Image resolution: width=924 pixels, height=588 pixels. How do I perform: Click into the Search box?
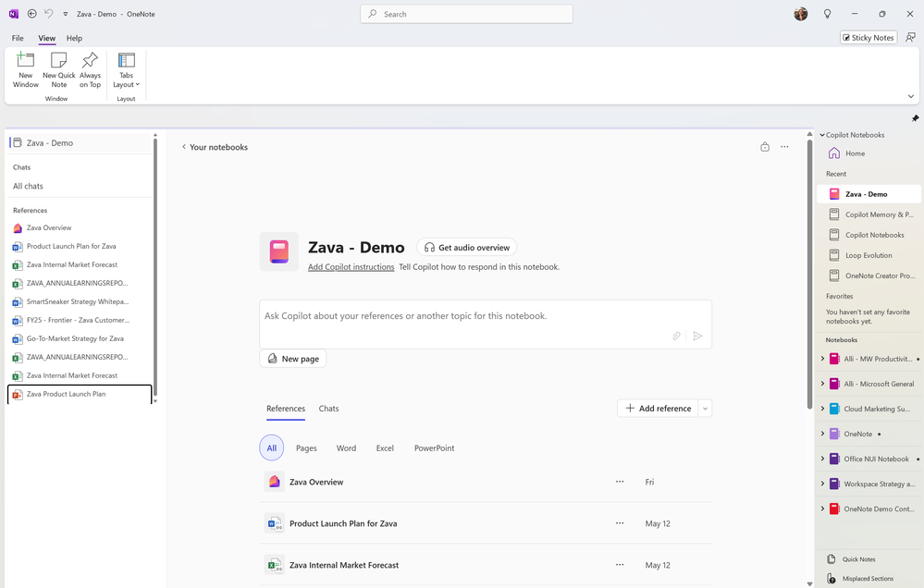click(466, 14)
